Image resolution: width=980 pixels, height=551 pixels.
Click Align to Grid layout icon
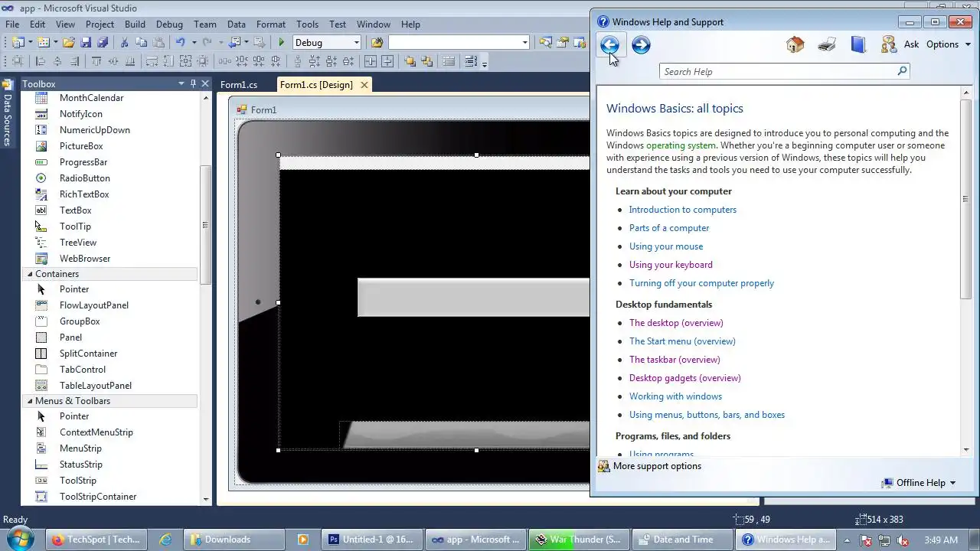tap(18, 62)
